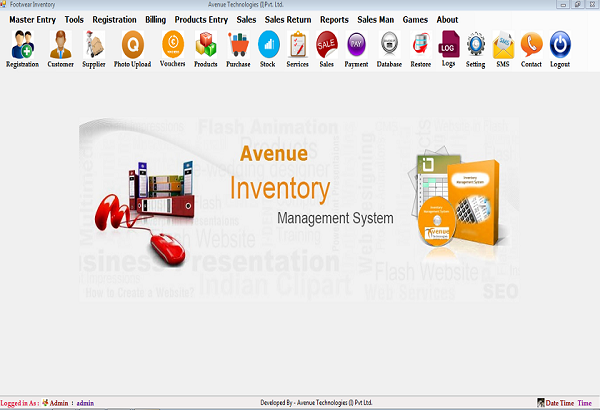
Task: Open the About menu
Action: [x=447, y=20]
